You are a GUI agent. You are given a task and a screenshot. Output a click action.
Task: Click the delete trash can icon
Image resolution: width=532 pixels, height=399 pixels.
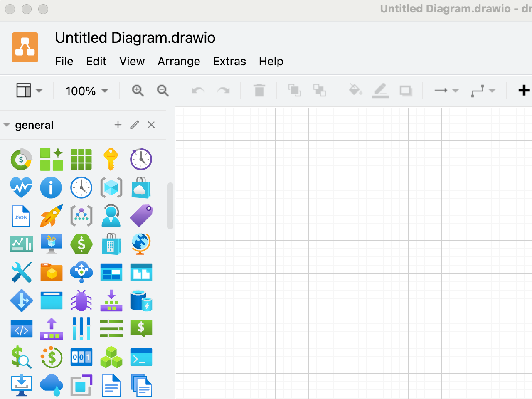tap(259, 90)
